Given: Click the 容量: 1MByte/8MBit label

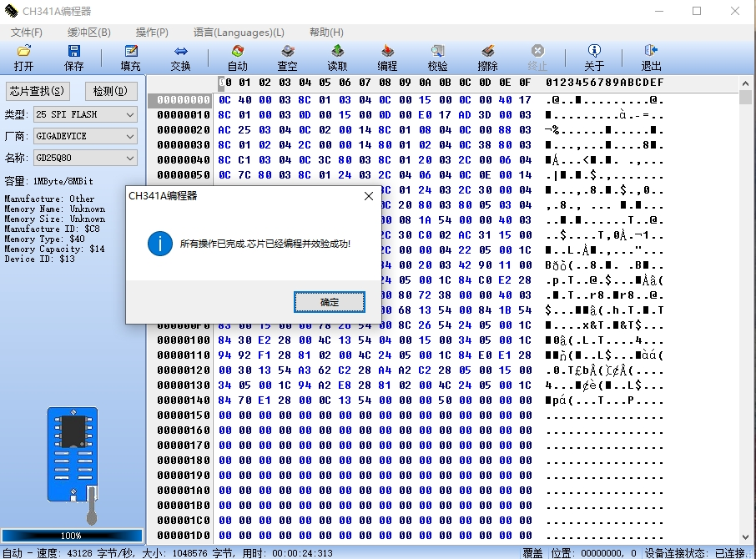Looking at the screenshot, I should coord(48,181).
